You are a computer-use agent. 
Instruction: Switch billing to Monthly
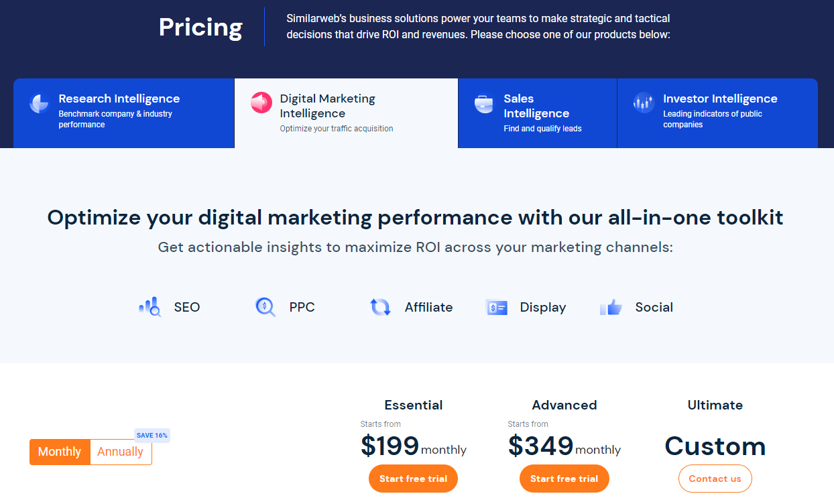[60, 452]
